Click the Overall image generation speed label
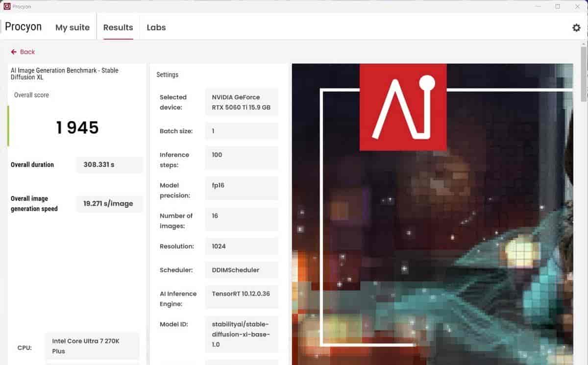 34,204
